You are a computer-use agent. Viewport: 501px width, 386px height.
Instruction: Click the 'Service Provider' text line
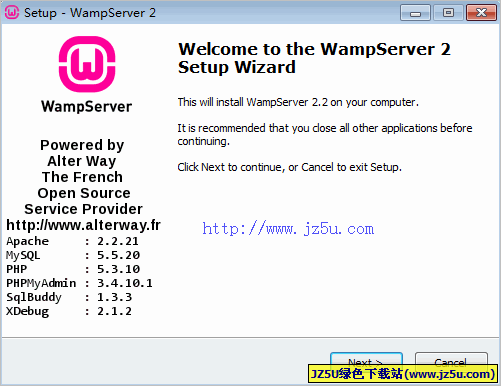coord(83,209)
